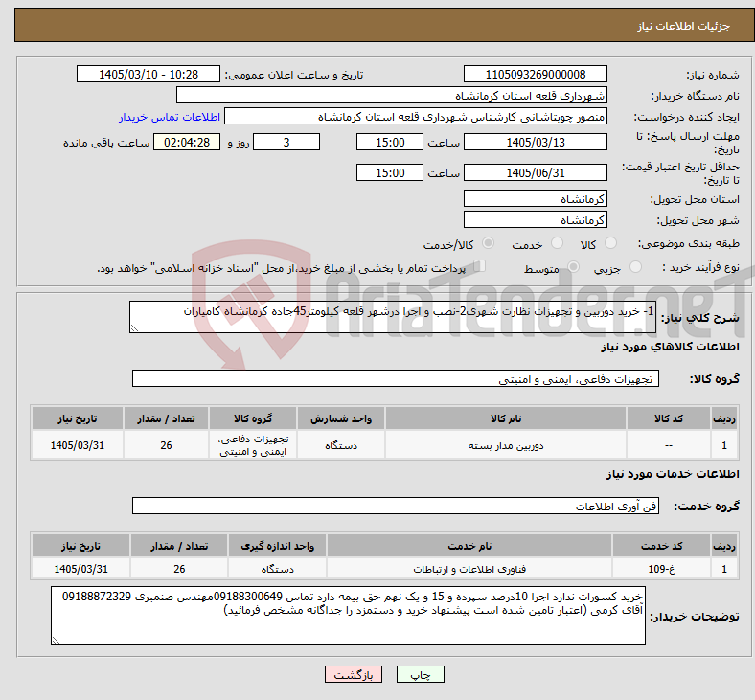Viewport: 755px width, 700px height.
Task: Click the buyer notes textarea
Action: coord(348,616)
